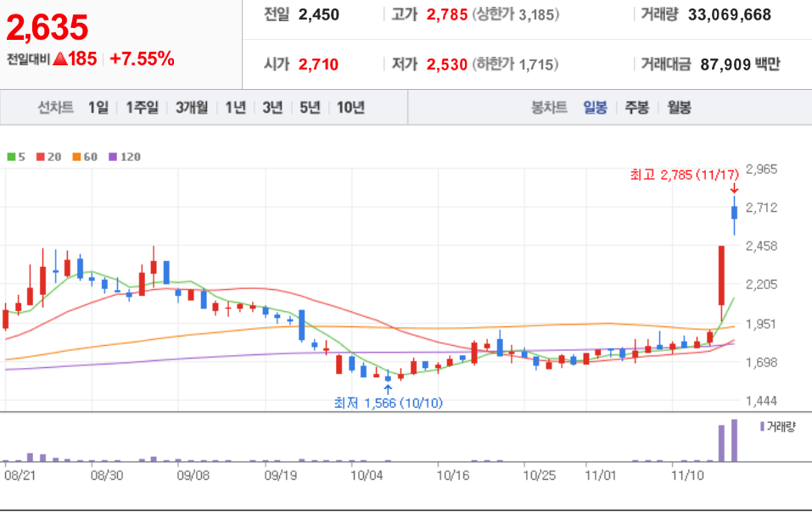Click the tallest volume bar at chart end
This screenshot has width=812, height=512.
click(734, 440)
